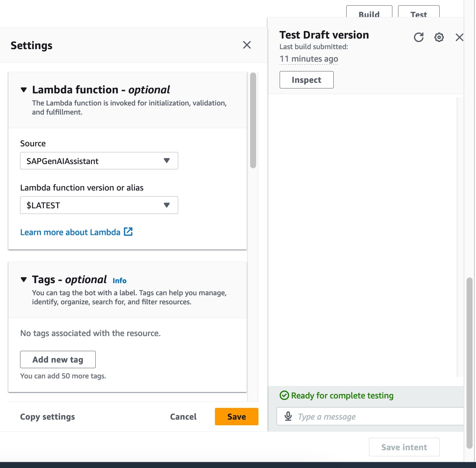Click the Add new tag button
The width and height of the screenshot is (476, 468).
[58, 360]
